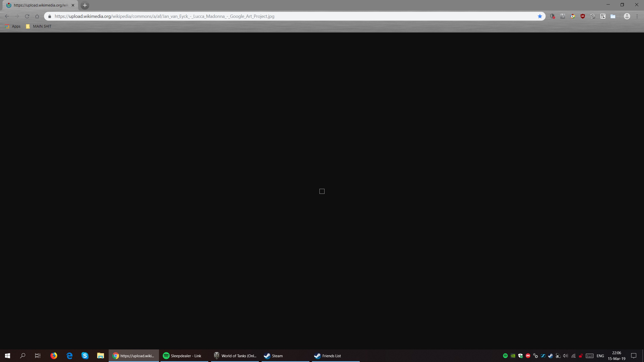Go to the browser home page
Image resolution: width=644 pixels, height=362 pixels.
37,16
